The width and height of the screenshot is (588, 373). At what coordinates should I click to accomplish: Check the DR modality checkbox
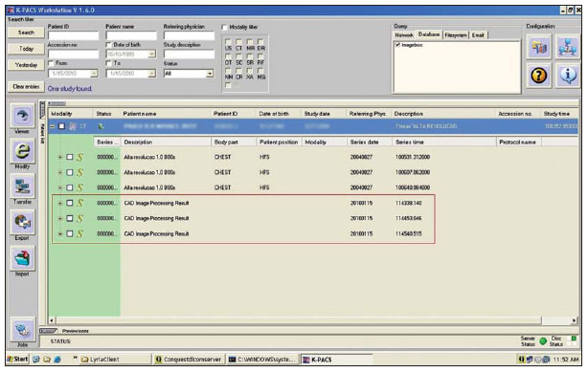260,42
